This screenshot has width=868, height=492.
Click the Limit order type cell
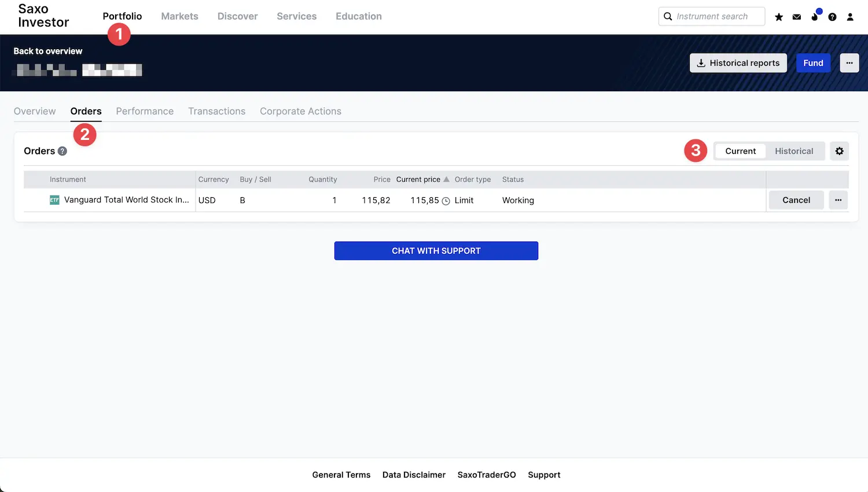(464, 200)
